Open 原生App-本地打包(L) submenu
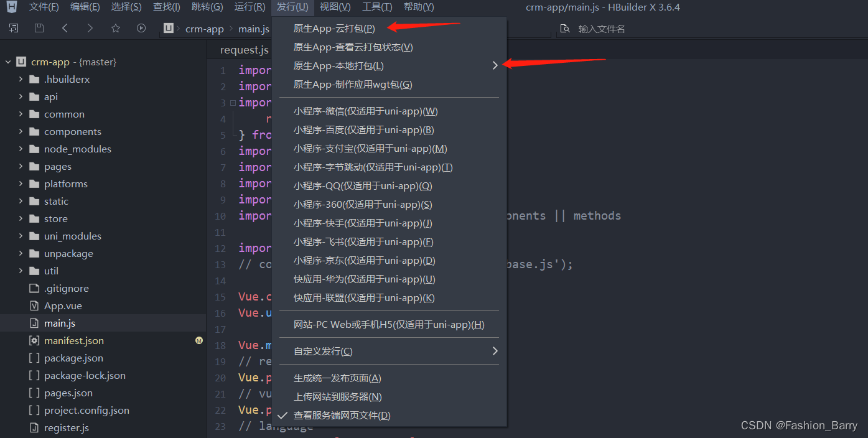 pos(390,65)
